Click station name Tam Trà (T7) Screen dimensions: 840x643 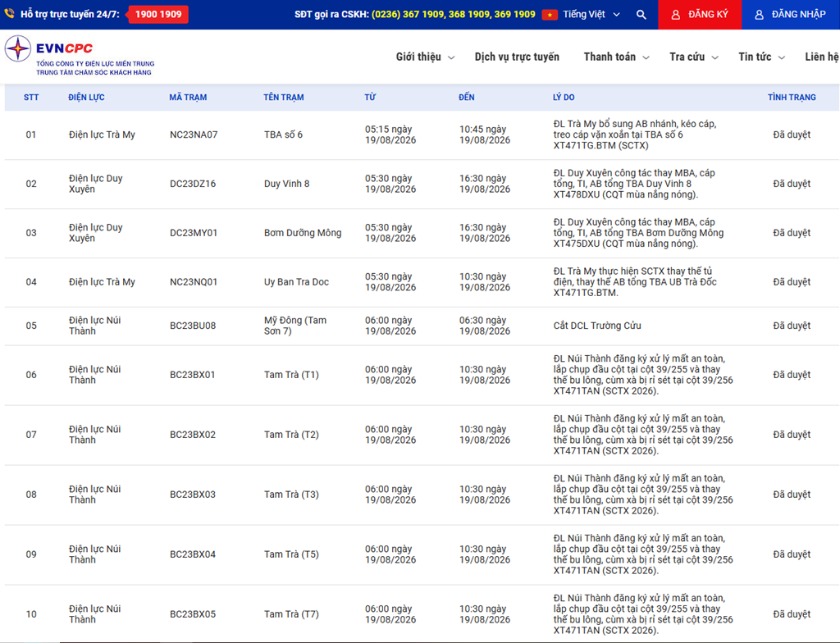(x=291, y=614)
